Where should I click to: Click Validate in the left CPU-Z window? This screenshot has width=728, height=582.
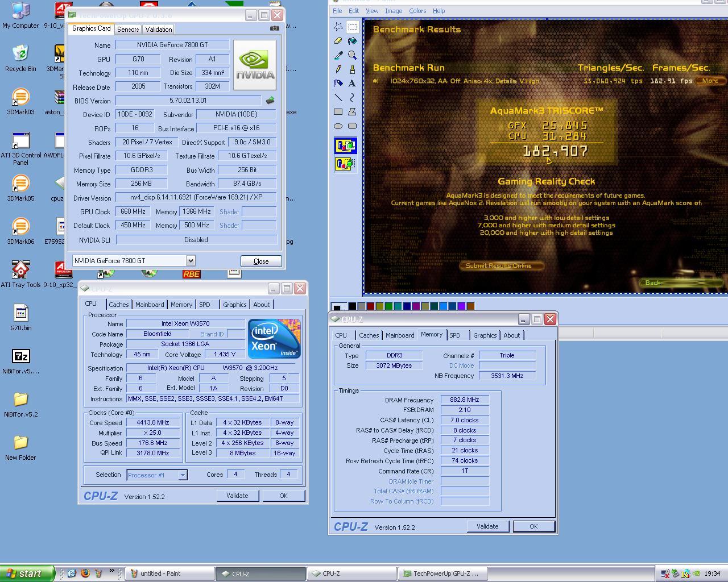[x=237, y=496]
